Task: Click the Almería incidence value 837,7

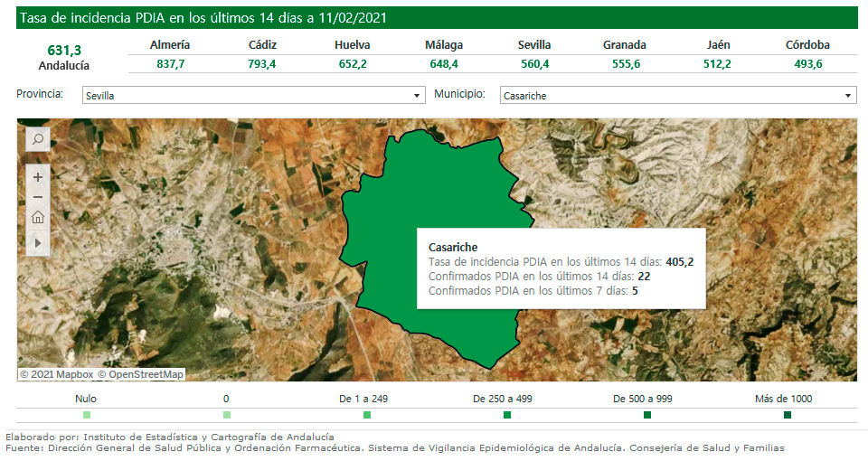Action: coord(170,64)
